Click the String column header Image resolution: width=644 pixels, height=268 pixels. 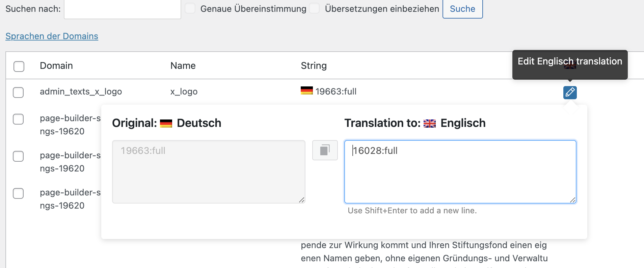click(314, 65)
